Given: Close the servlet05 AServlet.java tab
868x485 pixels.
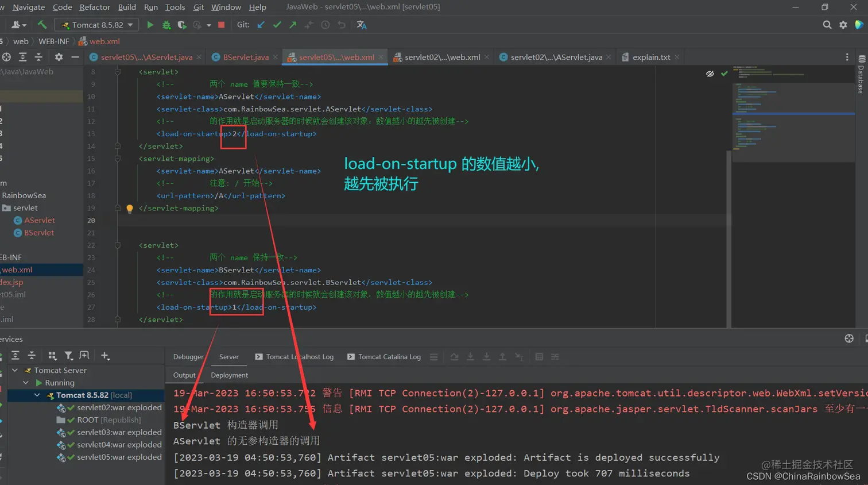Looking at the screenshot, I should [x=199, y=57].
